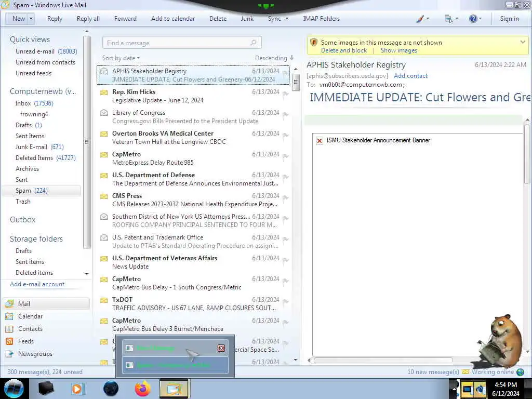This screenshot has width=532, height=399.
Task: Open the Newsgroups shortcut icon
Action: (9, 354)
